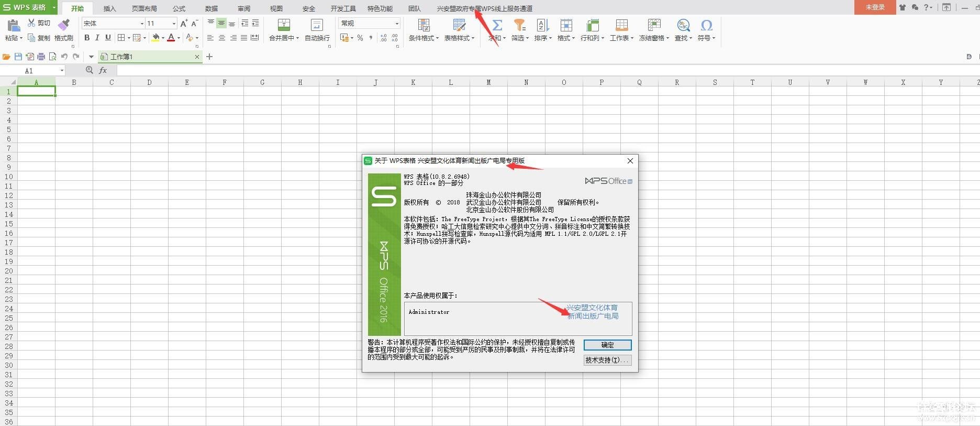Click the Save disk icon
Image resolution: width=980 pixels, height=426 pixels.
click(x=18, y=57)
